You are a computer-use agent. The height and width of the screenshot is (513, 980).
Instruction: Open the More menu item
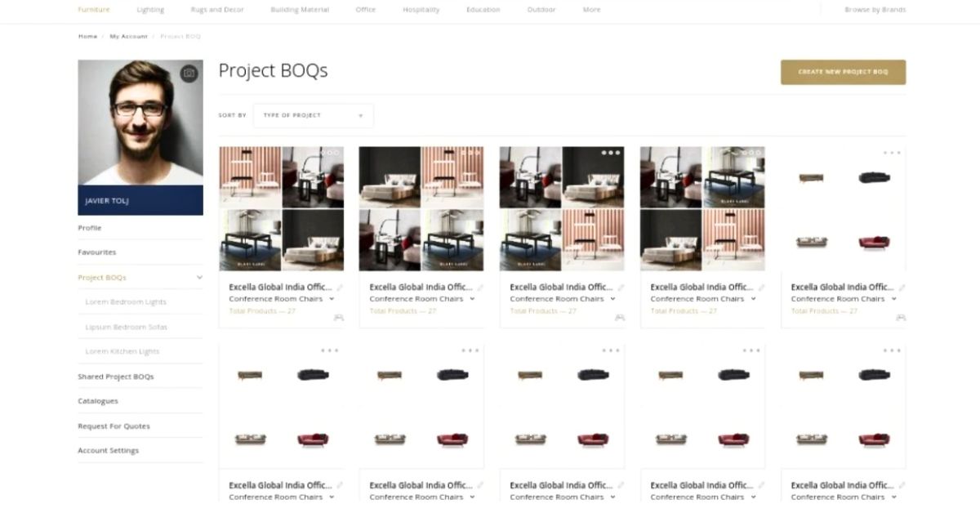(x=592, y=10)
